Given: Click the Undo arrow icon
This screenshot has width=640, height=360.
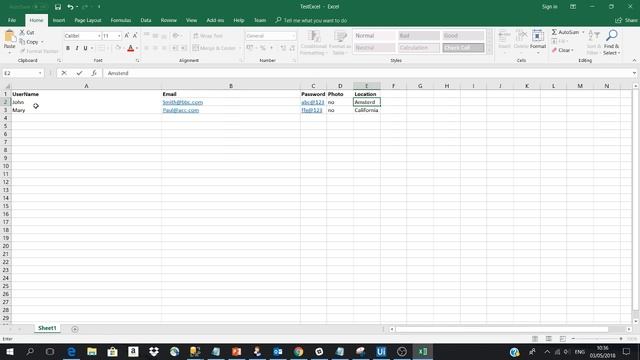Looking at the screenshot, I should pos(70,7).
